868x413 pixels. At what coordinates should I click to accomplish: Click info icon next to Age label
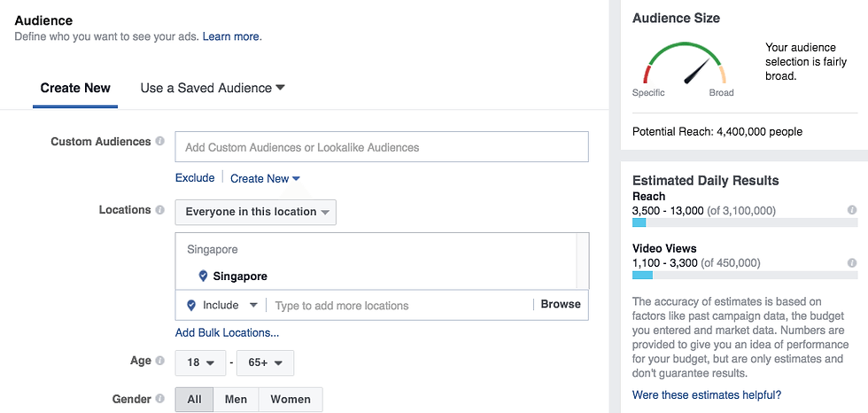[x=160, y=362]
